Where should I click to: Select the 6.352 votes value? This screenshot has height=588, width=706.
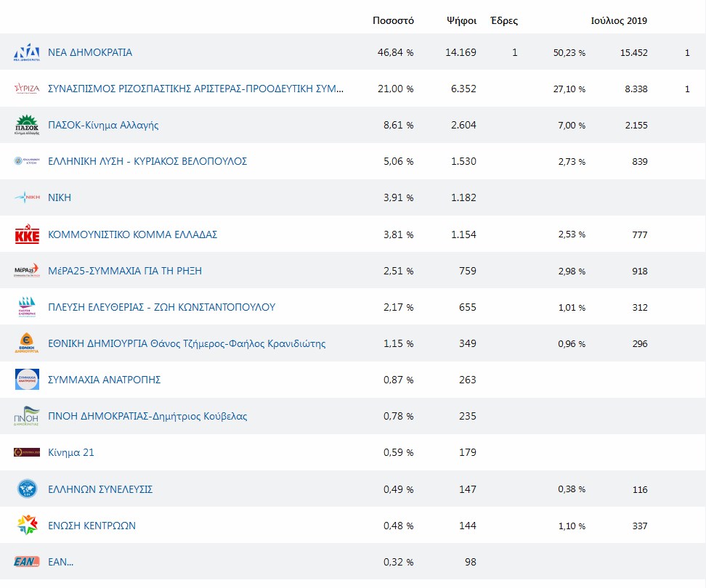pyautogui.click(x=463, y=89)
